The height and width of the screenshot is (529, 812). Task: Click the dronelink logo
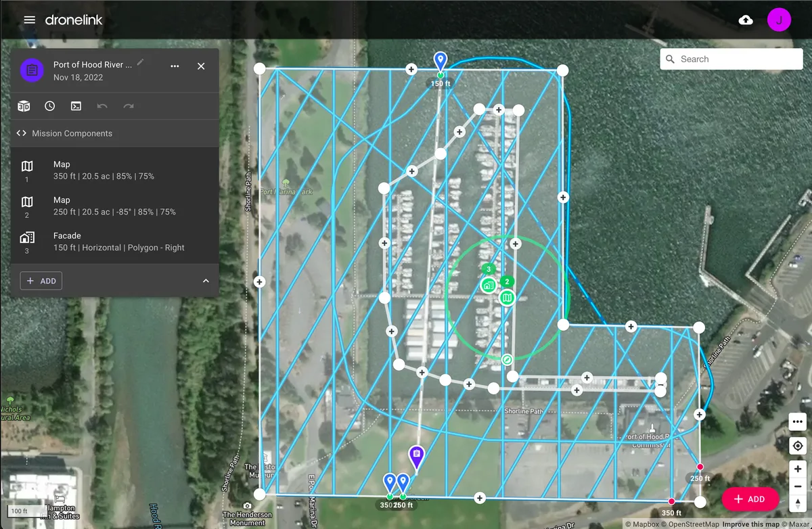pos(74,20)
